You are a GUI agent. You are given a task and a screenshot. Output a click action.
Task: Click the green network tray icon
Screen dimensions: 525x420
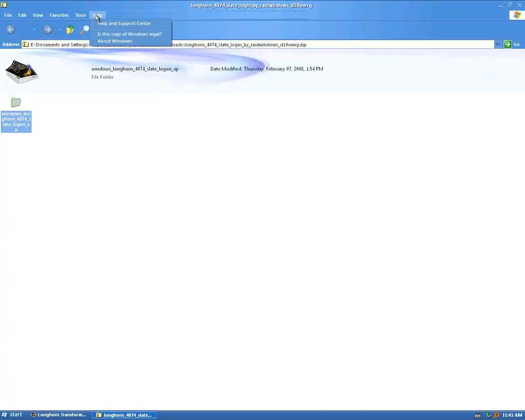click(488, 415)
